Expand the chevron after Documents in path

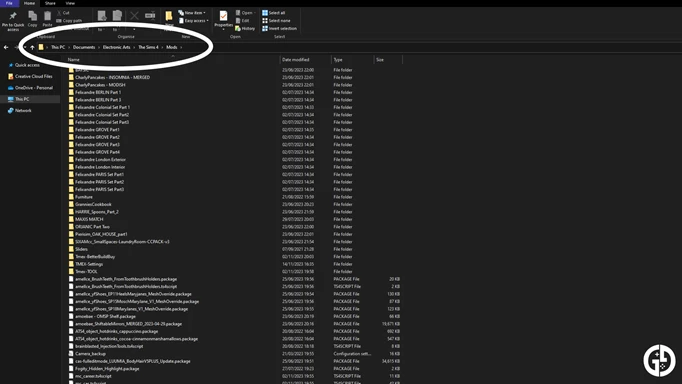pyautogui.click(x=99, y=47)
